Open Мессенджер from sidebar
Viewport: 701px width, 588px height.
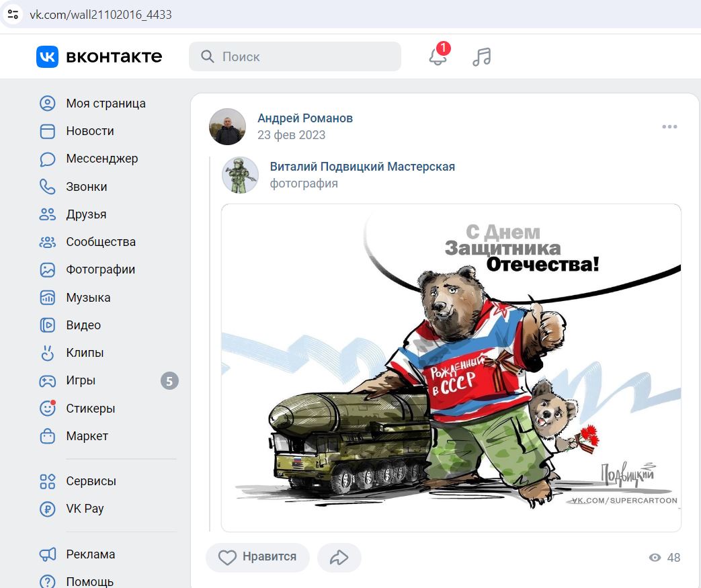(102, 159)
